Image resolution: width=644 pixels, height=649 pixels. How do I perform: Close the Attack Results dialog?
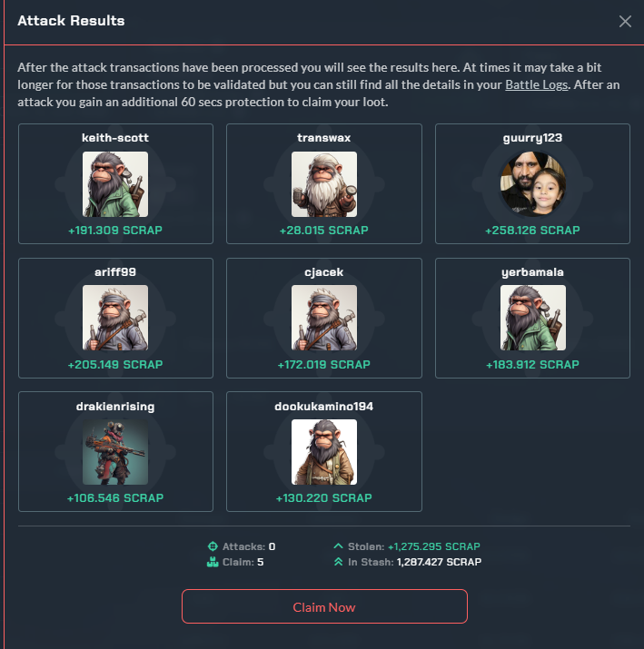click(625, 21)
